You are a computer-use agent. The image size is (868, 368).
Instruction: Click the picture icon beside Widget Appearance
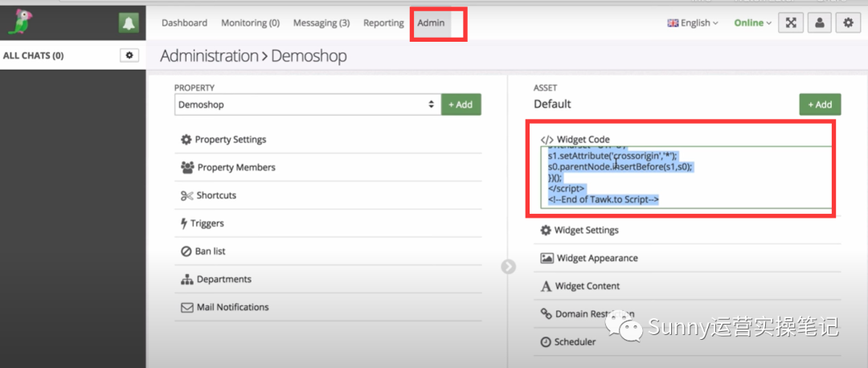547,258
